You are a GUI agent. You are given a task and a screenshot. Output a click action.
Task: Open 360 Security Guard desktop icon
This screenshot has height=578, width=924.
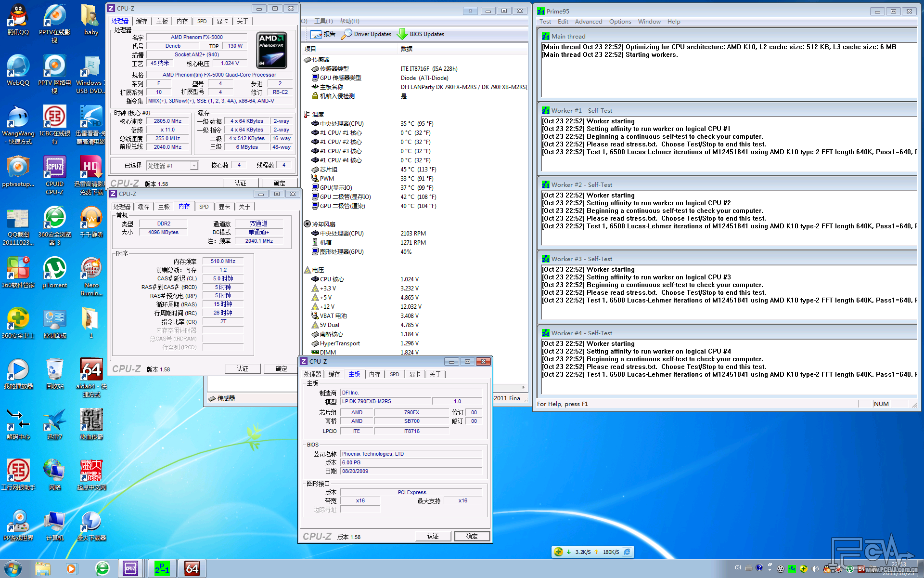(x=18, y=324)
